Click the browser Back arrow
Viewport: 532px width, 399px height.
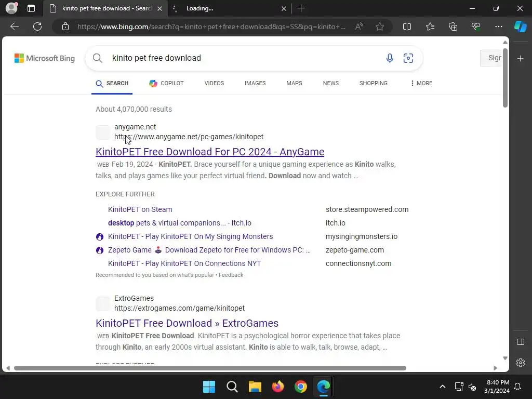tap(15, 26)
